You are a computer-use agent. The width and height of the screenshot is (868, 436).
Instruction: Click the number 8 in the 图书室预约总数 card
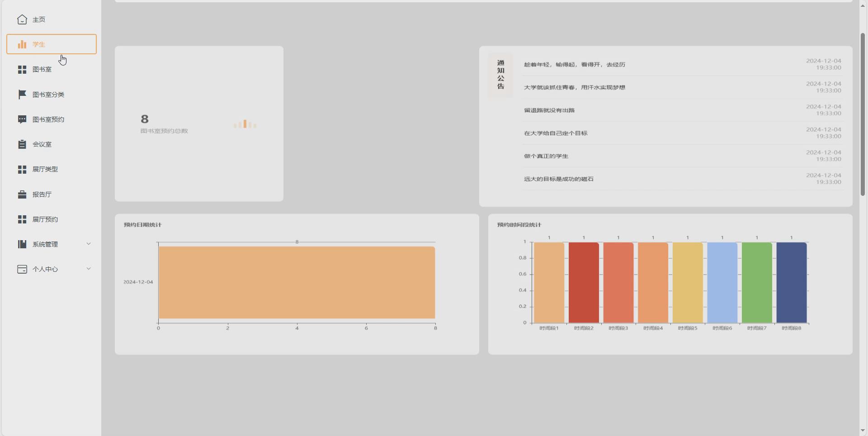click(145, 119)
